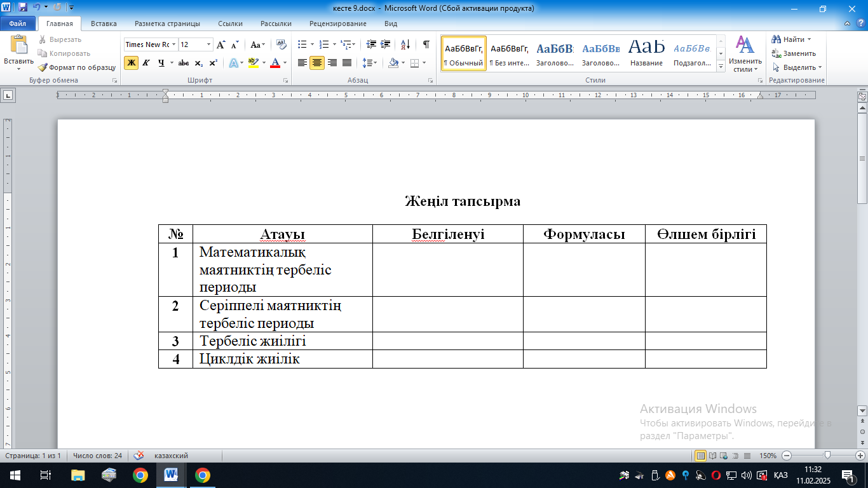
Task: Open the line spacing dropdown
Action: [369, 63]
